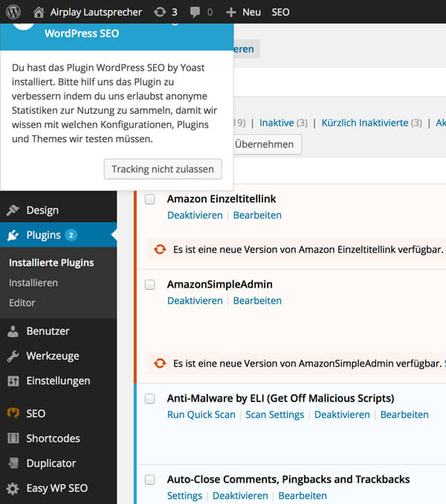This screenshot has height=504, width=446.
Task: Click the Duplicator sidebar icon
Action: coord(13,463)
